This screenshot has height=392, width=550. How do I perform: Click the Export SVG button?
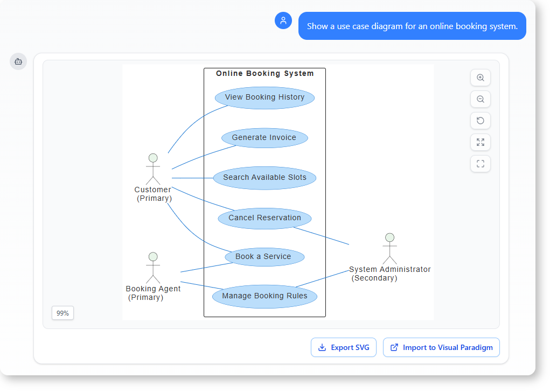point(343,347)
